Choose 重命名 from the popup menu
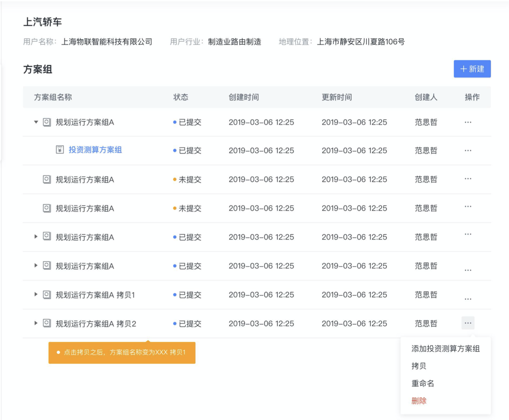 click(x=423, y=384)
